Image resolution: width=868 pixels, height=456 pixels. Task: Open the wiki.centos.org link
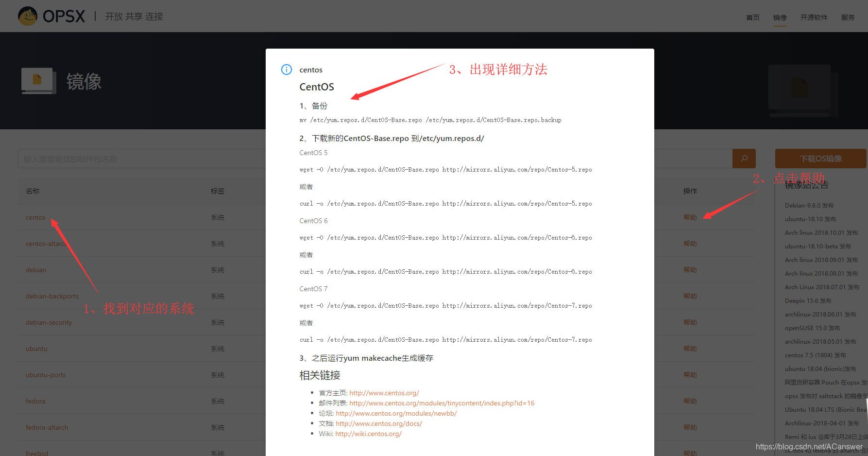(368, 434)
